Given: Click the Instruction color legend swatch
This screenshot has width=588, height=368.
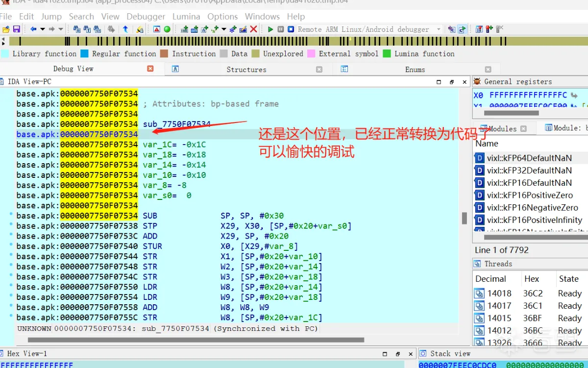Looking at the screenshot, I should pos(164,54).
